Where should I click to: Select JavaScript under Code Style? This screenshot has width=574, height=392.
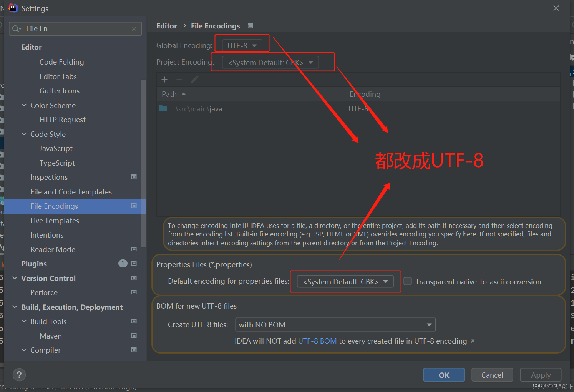tap(56, 148)
